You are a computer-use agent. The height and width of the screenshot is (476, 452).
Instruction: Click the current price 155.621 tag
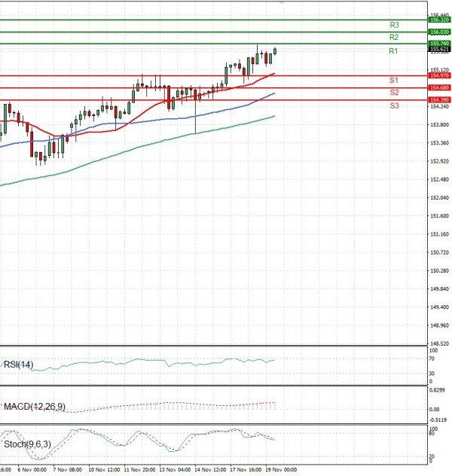pyautogui.click(x=438, y=50)
